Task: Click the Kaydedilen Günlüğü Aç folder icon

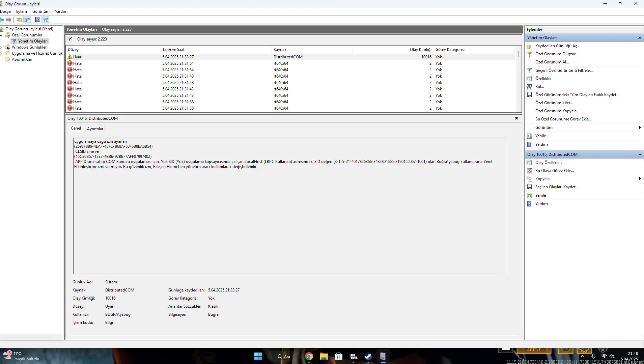Action: (529, 46)
